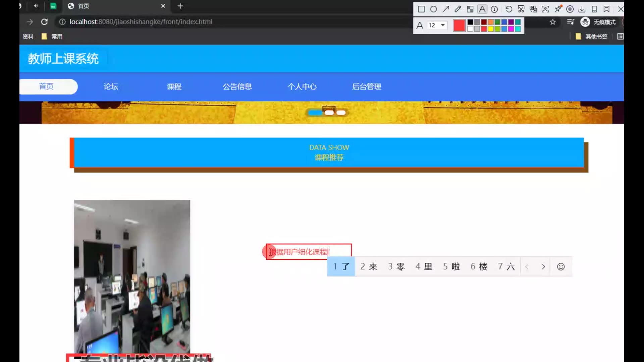
Task: Pick the black color swatch
Action: tap(470, 22)
